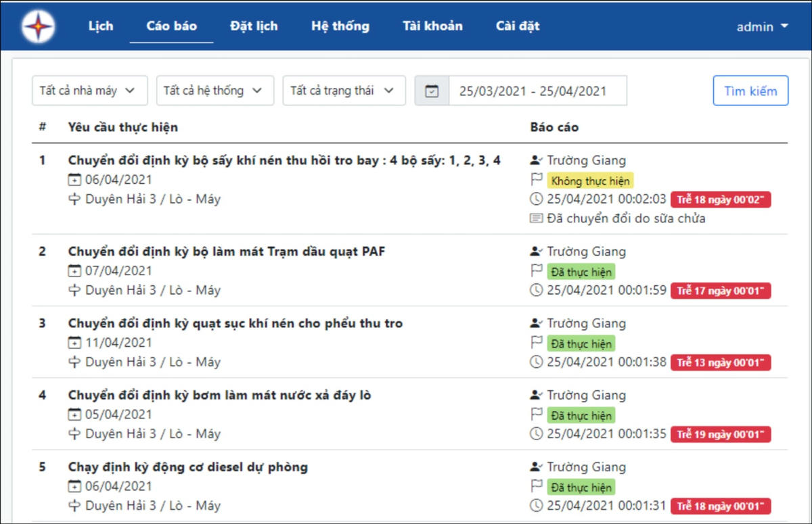Open the 'Cài đặt' menu
This screenshot has width=812, height=524.
tap(518, 26)
